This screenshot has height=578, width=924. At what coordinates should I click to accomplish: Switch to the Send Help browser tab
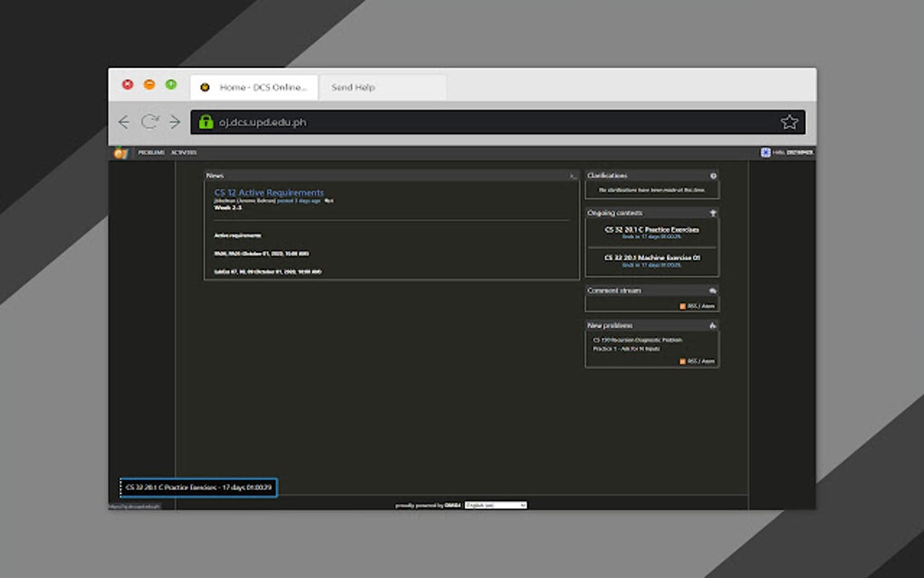click(353, 87)
